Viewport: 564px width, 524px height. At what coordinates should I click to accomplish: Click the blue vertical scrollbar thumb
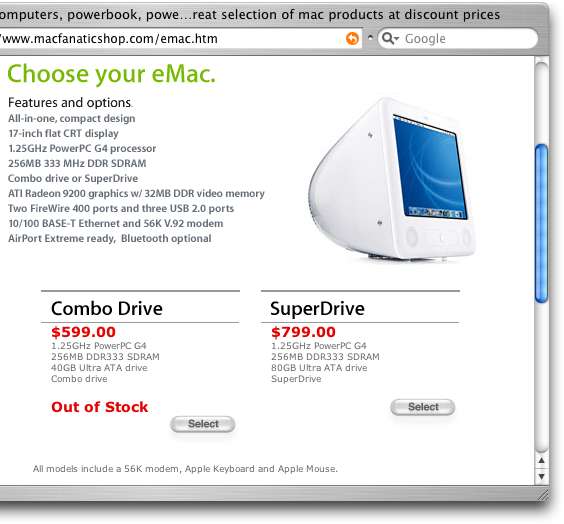coord(541,223)
